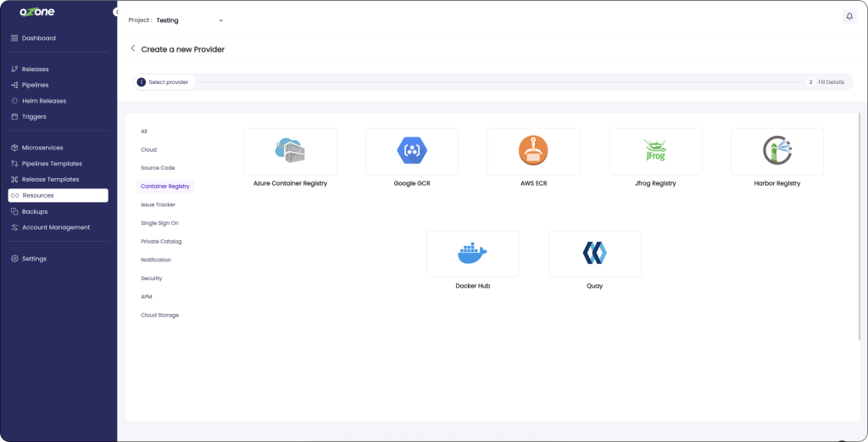Filter providers by Source Code category
Image resolution: width=868 pixels, height=442 pixels.
point(158,168)
